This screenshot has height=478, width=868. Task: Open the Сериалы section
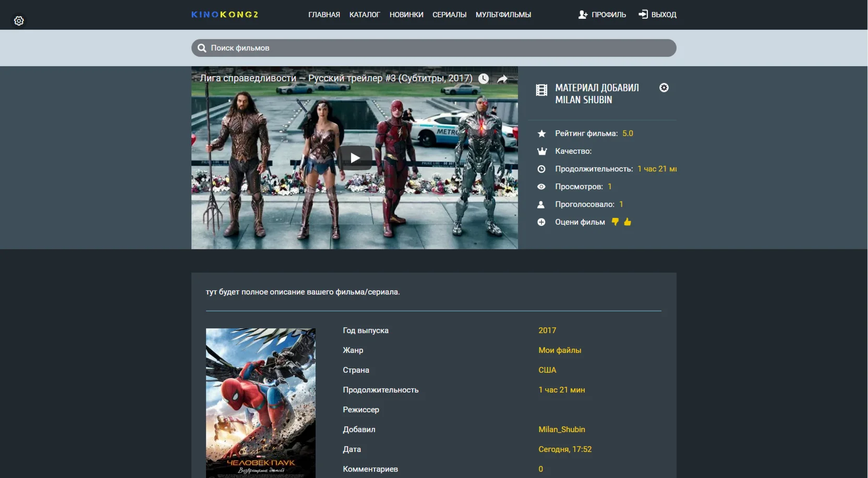click(449, 15)
